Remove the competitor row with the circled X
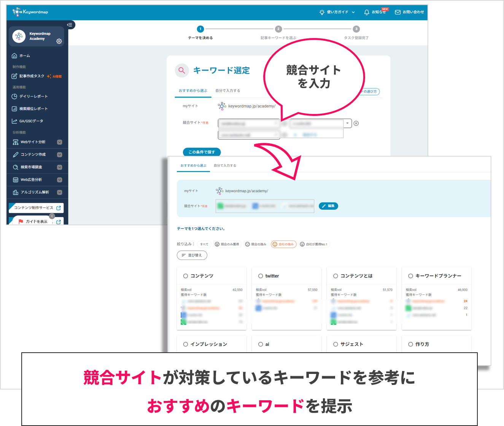504x426 pixels. pos(356,123)
